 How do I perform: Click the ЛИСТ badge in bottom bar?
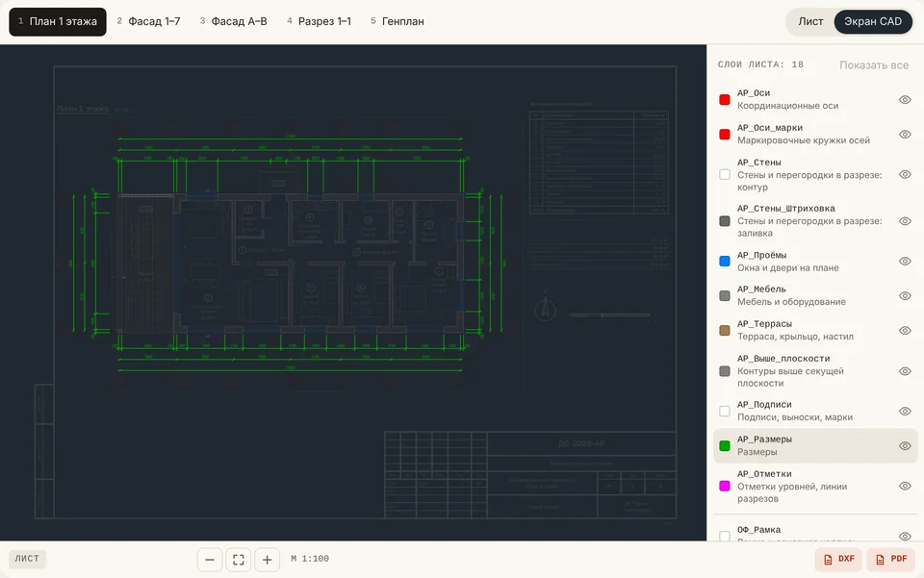pos(27,559)
